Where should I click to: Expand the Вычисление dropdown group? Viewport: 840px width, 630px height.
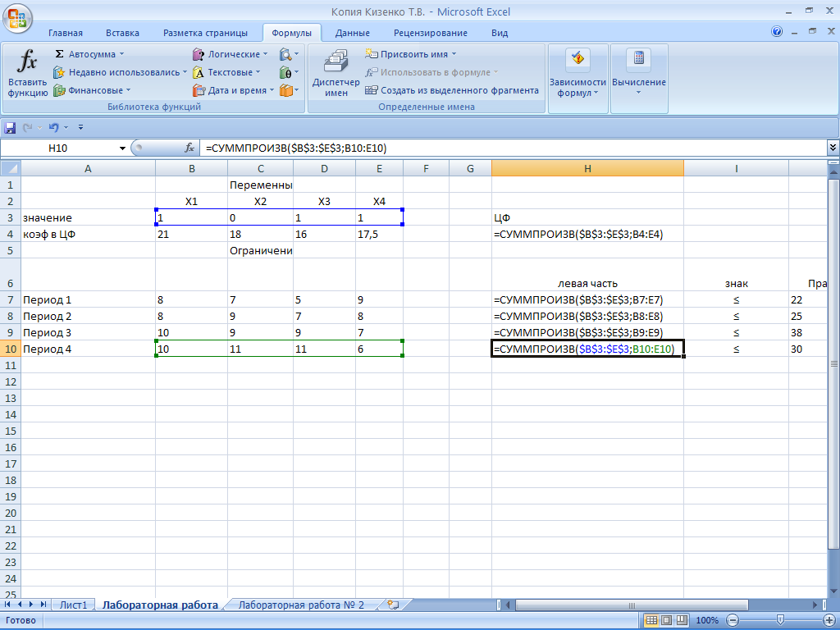638,74
